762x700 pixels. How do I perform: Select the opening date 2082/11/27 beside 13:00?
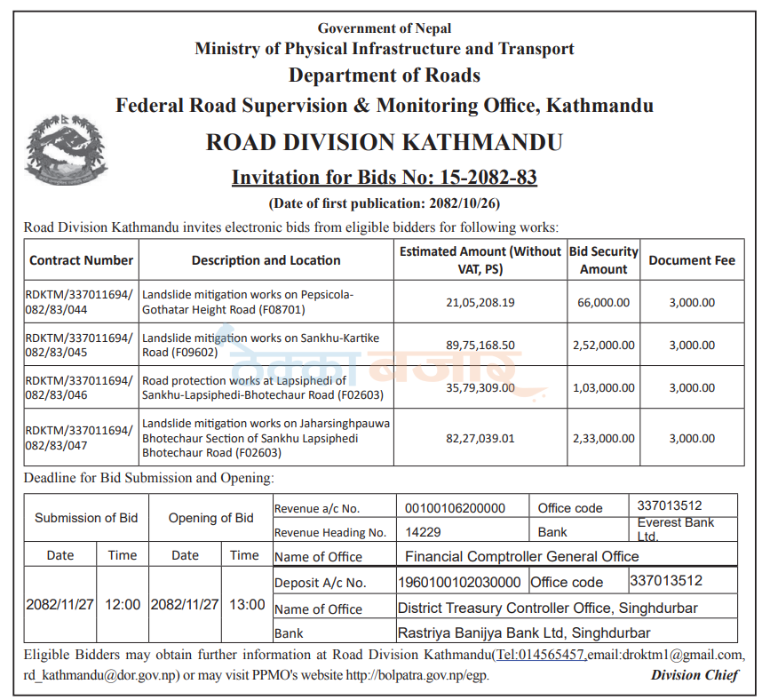(185, 605)
